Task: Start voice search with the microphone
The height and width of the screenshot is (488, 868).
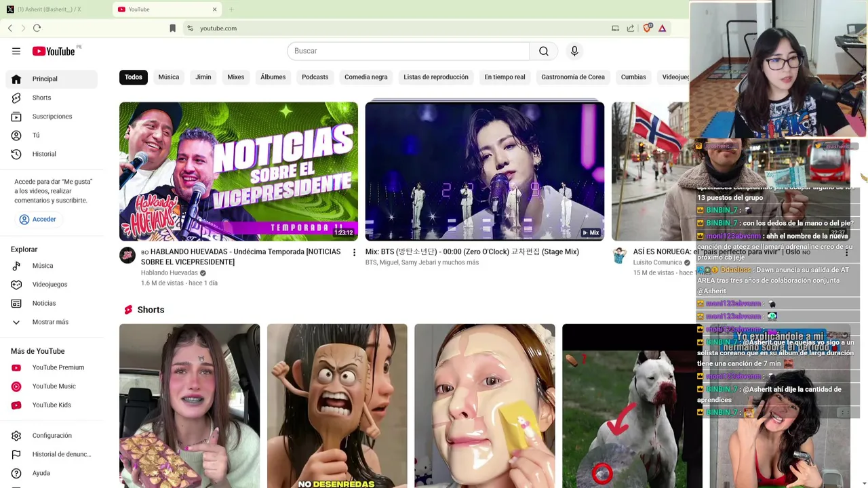Action: coord(574,51)
